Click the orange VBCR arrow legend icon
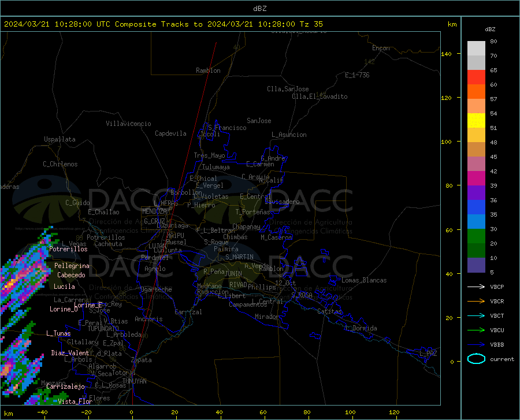Viewport: 520px width, 420px height. [x=476, y=301]
